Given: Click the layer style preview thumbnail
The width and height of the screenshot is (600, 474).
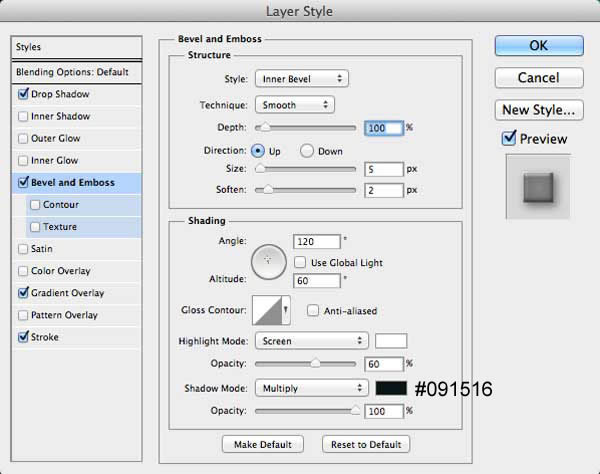Looking at the screenshot, I should 538,187.
